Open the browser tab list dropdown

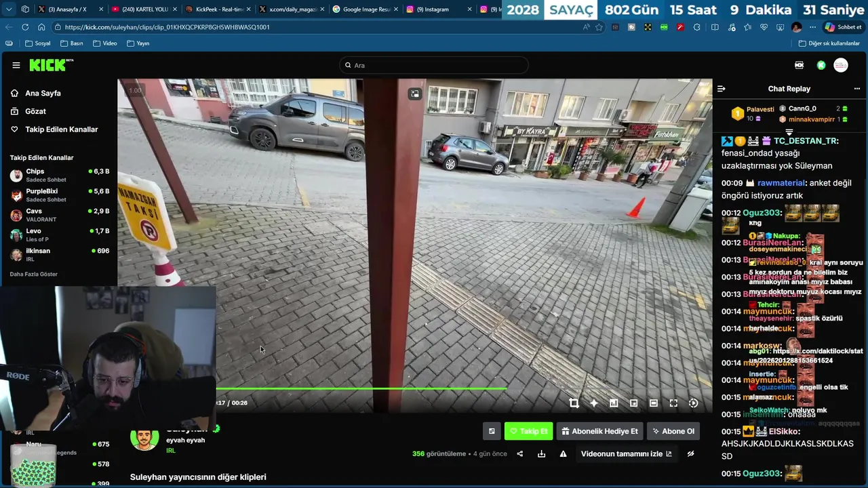point(9,9)
